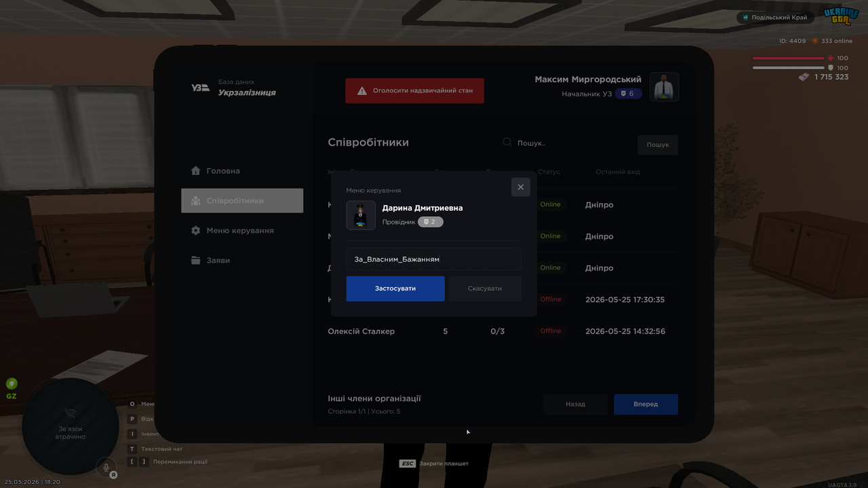Viewport: 868px width, 488px height.
Task: Click the green GZ zone icon
Action: [12, 384]
